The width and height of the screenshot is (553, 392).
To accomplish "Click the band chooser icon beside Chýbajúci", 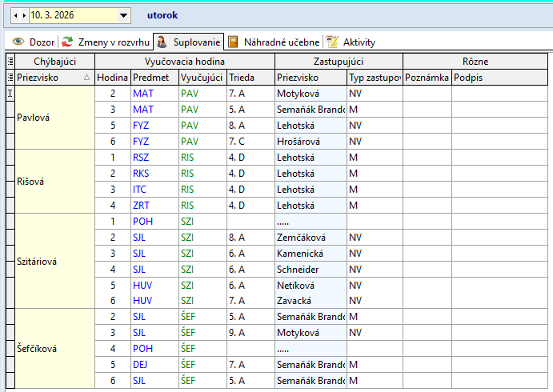I will click(x=10, y=62).
